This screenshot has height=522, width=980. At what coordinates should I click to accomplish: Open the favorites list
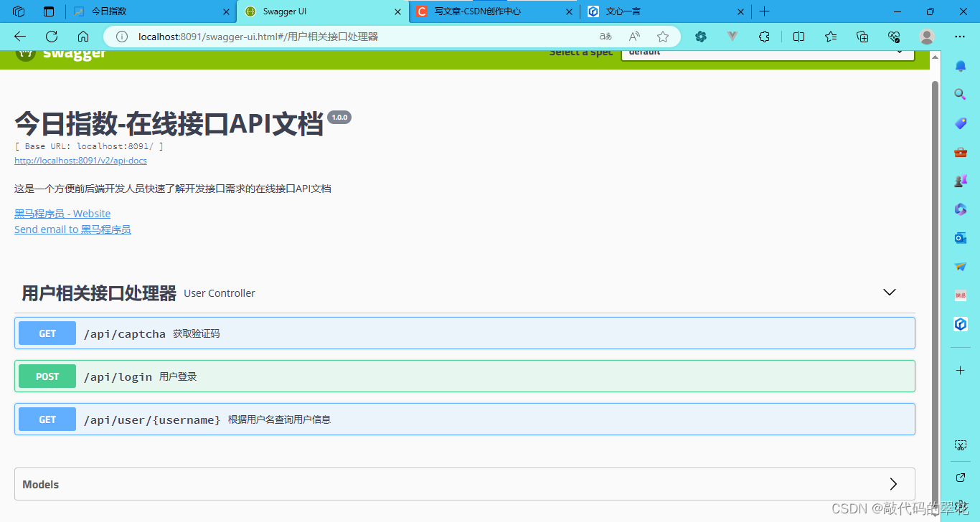831,37
